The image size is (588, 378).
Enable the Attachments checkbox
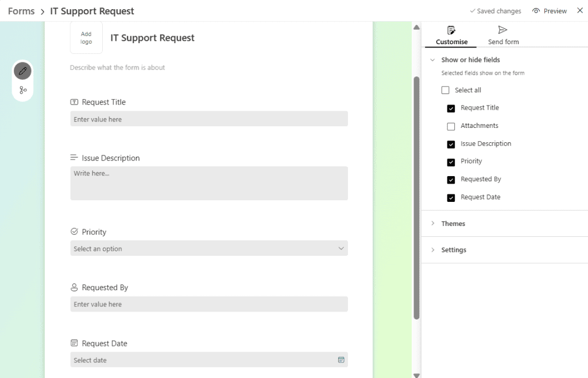click(451, 126)
